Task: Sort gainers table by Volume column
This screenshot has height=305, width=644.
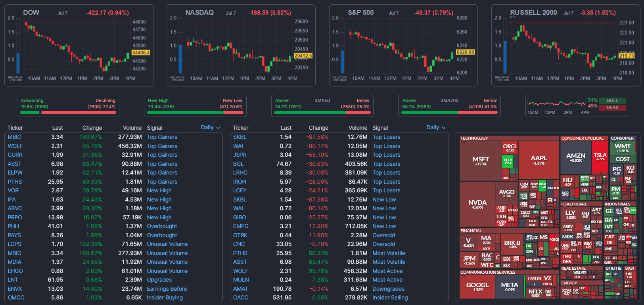Action: (132, 128)
